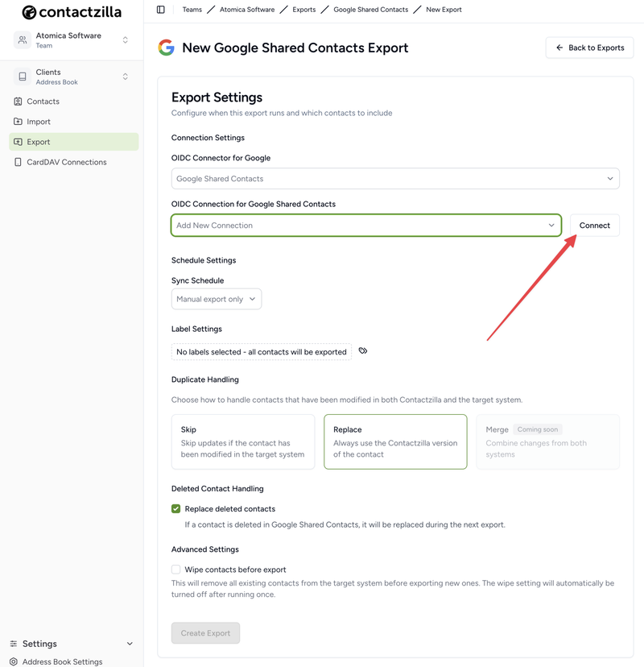The height and width of the screenshot is (667, 644).
Task: Select the Replace duplicate handling option
Action: click(395, 441)
